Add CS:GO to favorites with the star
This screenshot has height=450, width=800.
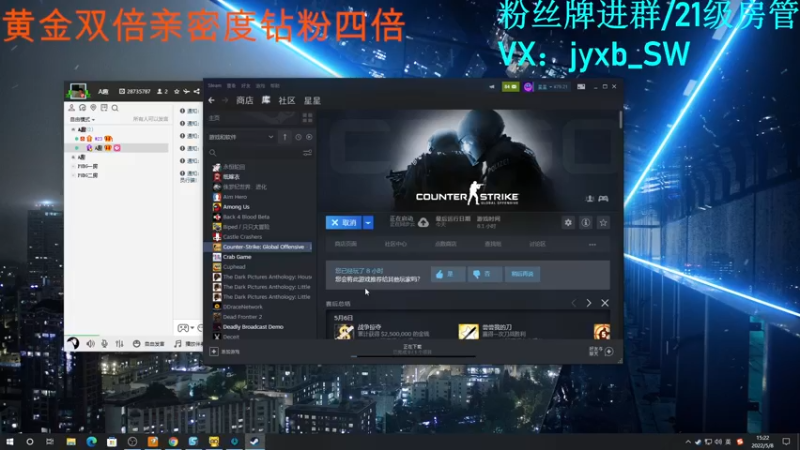tap(603, 222)
